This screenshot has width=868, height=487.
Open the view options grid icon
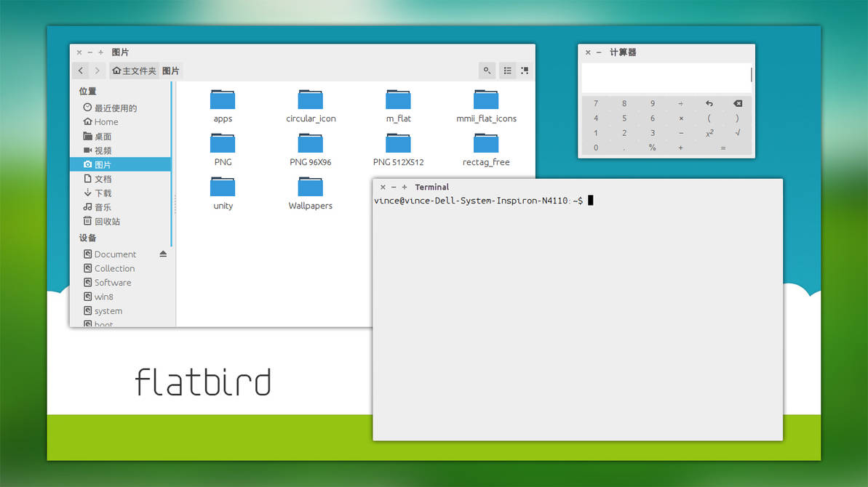pos(525,71)
